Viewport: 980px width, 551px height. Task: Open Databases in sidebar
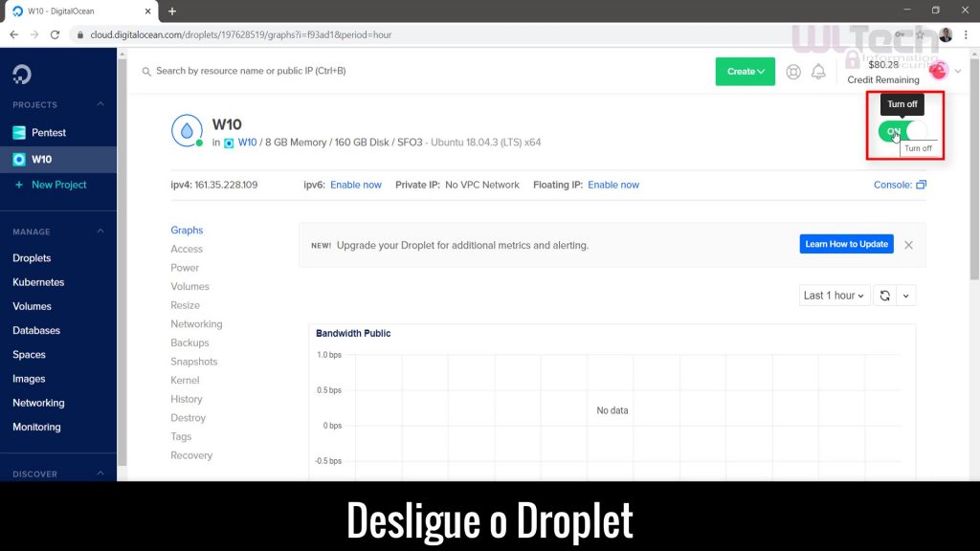tap(36, 330)
